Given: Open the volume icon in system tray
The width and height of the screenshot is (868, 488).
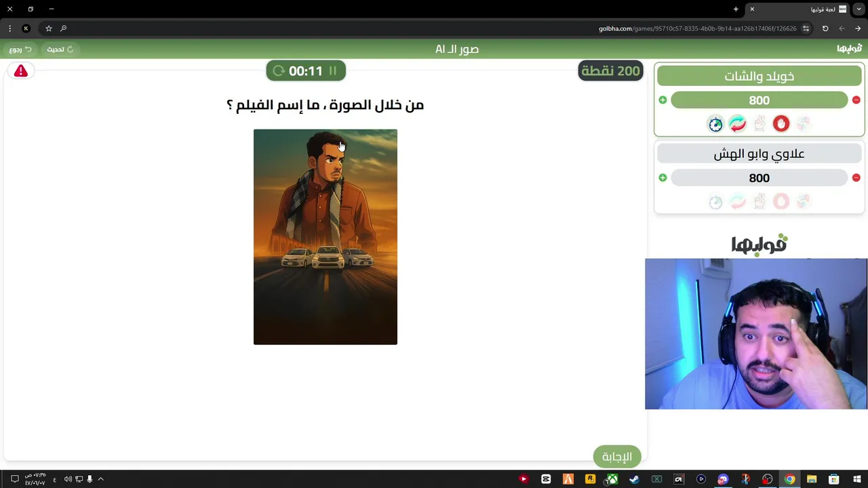Looking at the screenshot, I should coord(68,479).
